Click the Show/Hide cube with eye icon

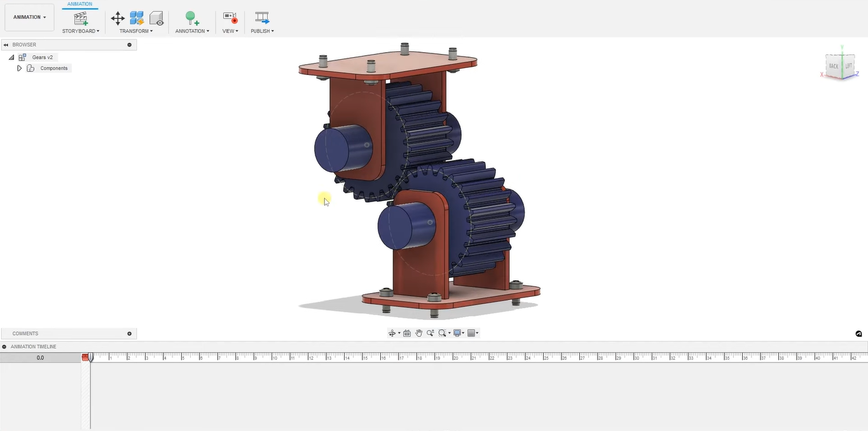coord(156,18)
